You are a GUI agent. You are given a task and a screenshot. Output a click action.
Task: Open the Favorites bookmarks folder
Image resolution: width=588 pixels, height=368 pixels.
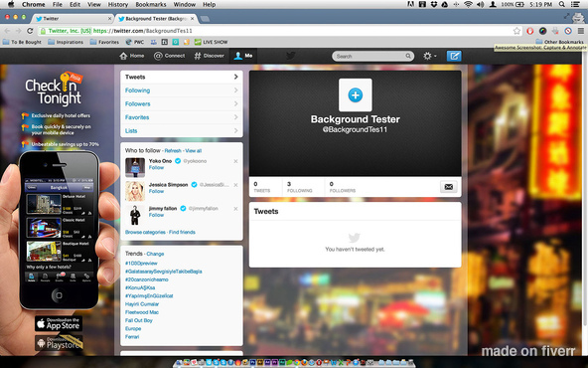[x=104, y=42]
